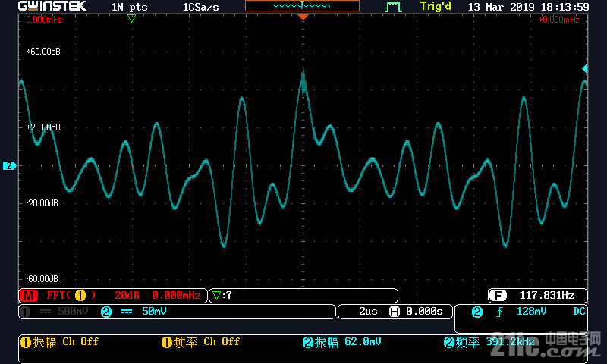The image size is (607, 364).
Task: Click the GW INSTEK logo
Action: pyautogui.click(x=52, y=6)
